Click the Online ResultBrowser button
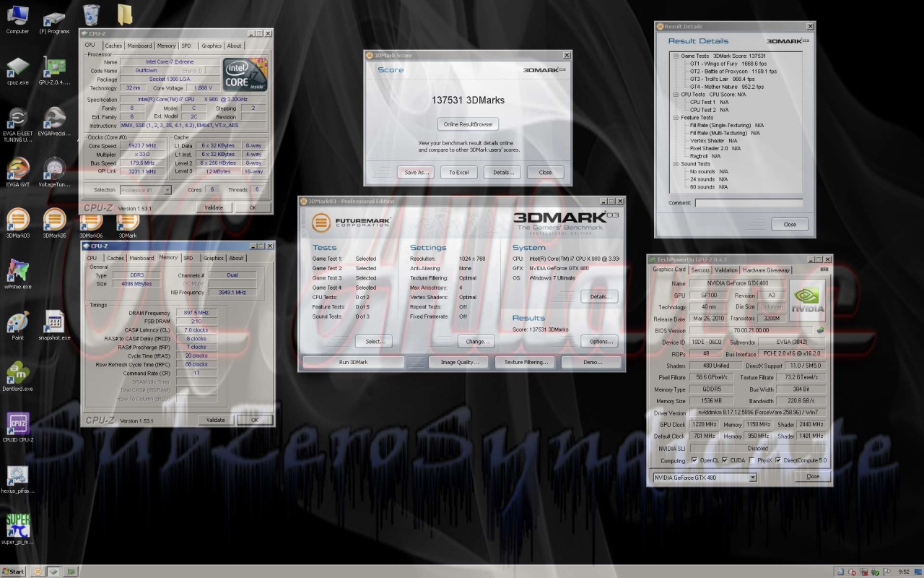 tap(468, 124)
